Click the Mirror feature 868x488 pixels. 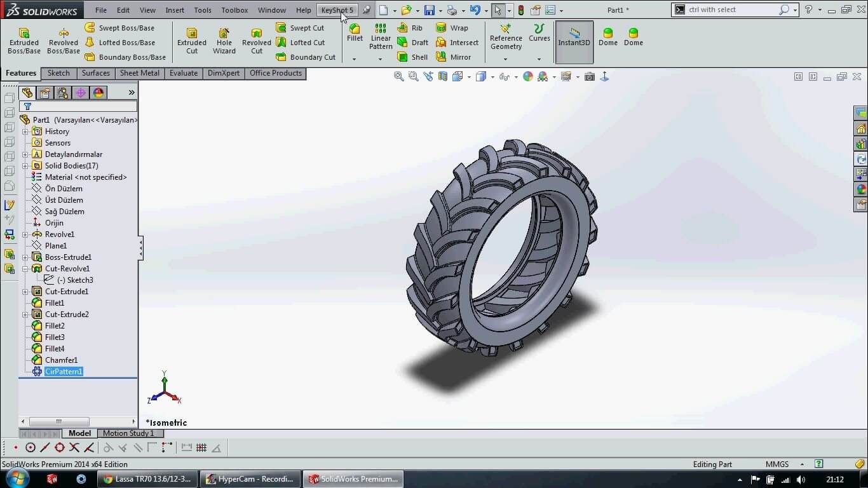click(x=453, y=57)
